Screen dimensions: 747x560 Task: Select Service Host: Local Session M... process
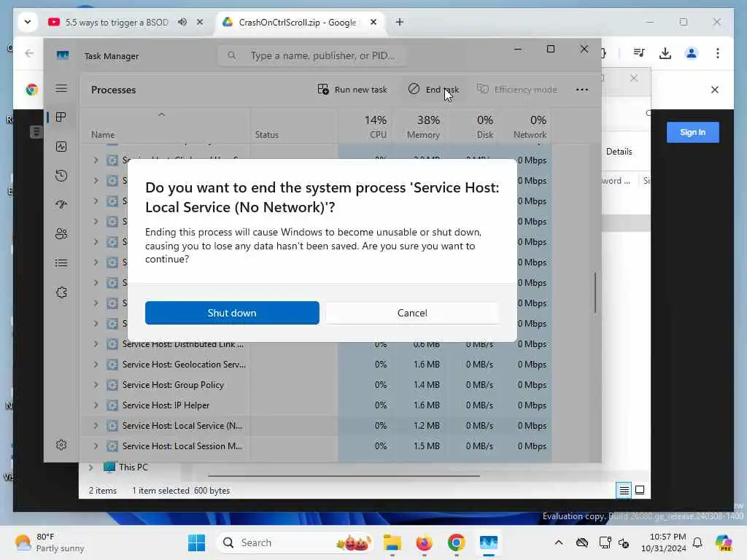[x=316, y=446]
